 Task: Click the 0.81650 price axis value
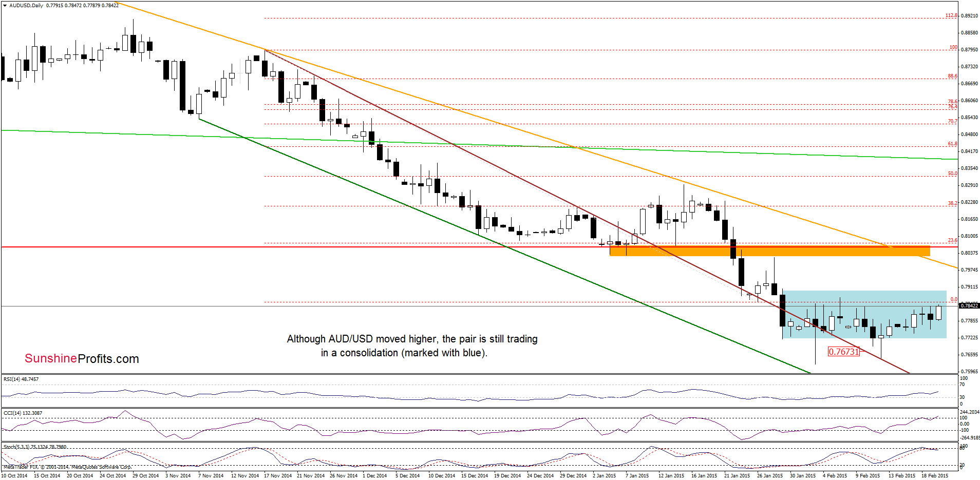970,219
